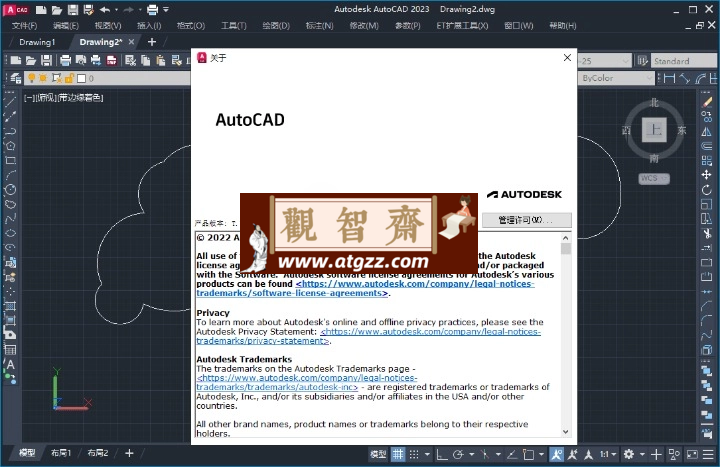Open Layer Properties Manager icon

point(16,78)
